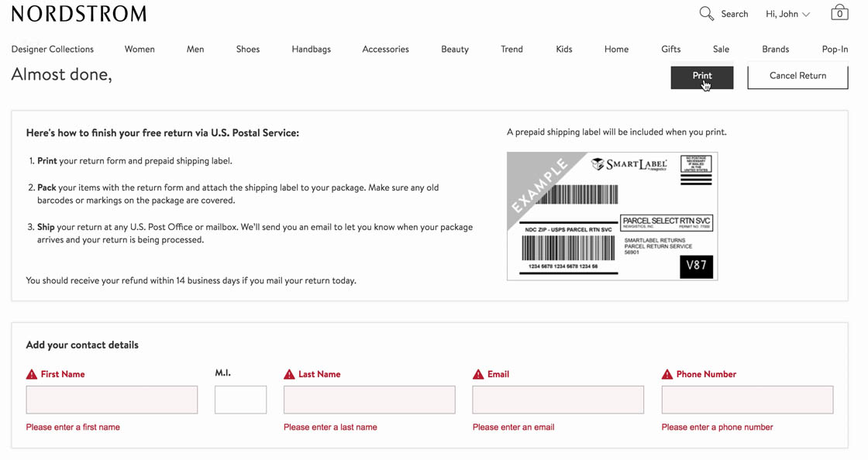Select the Last Name text field
Screen dimensions: 868x460
(369, 400)
